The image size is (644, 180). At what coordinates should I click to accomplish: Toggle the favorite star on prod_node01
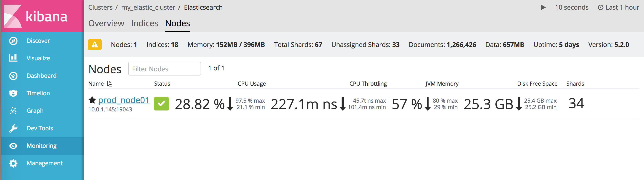[92, 100]
